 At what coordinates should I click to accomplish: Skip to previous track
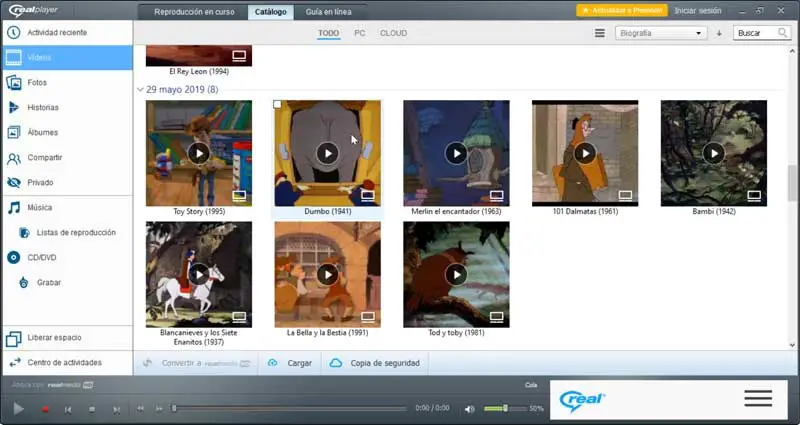(68, 409)
